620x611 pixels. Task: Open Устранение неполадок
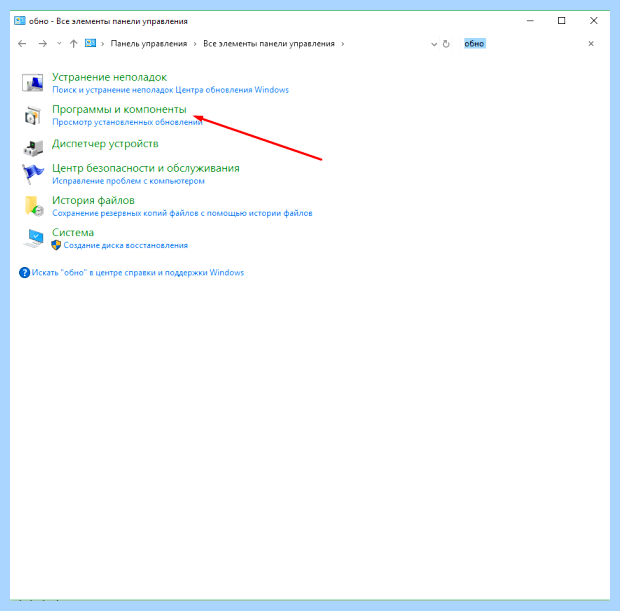(110, 77)
